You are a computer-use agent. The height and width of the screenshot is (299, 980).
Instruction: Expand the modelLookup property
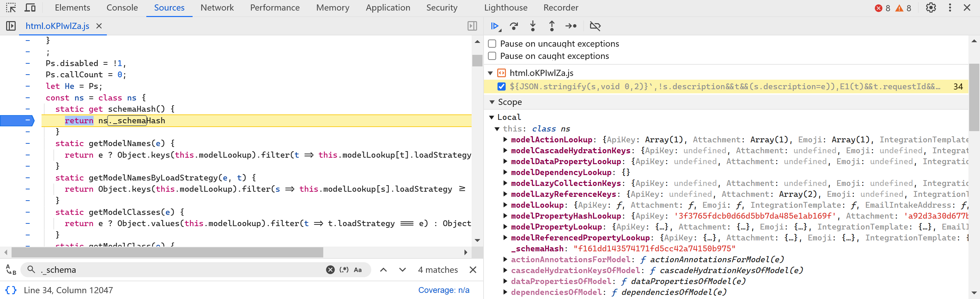[505, 205]
